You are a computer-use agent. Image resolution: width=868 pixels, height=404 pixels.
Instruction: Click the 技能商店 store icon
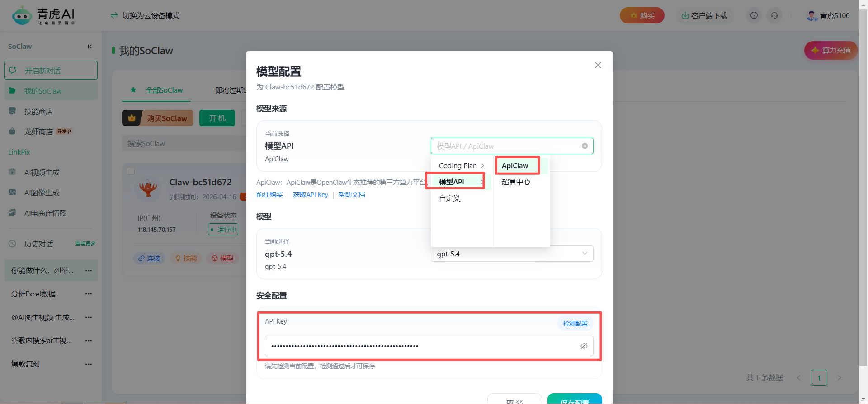(12, 111)
